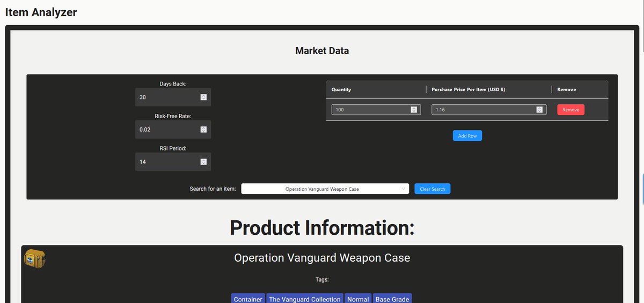Click the Operation Vanguard Weapon Case image icon
Screen dimensions: 644x303
point(35,258)
